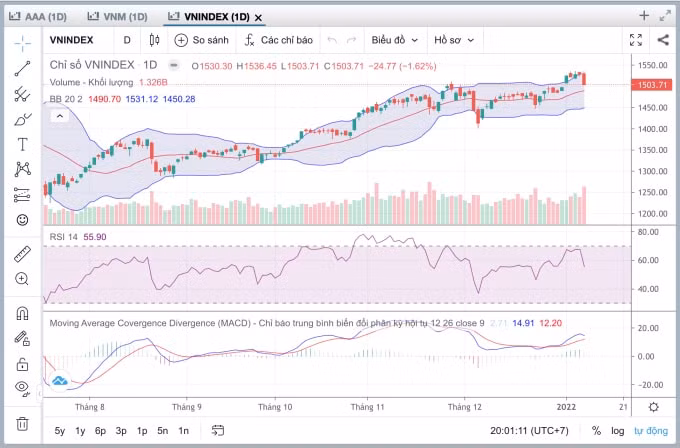Collapse the indicator legend with minus button

[174, 65]
